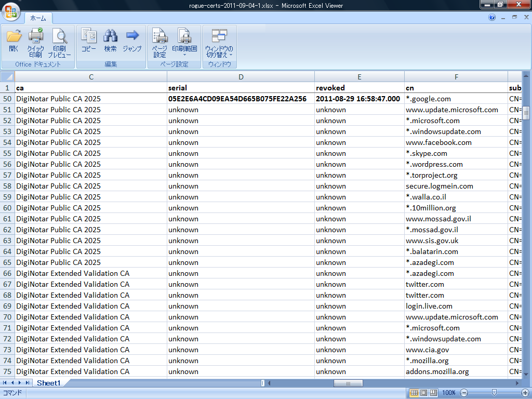Select column D header
The image size is (532, 399).
tap(241, 77)
